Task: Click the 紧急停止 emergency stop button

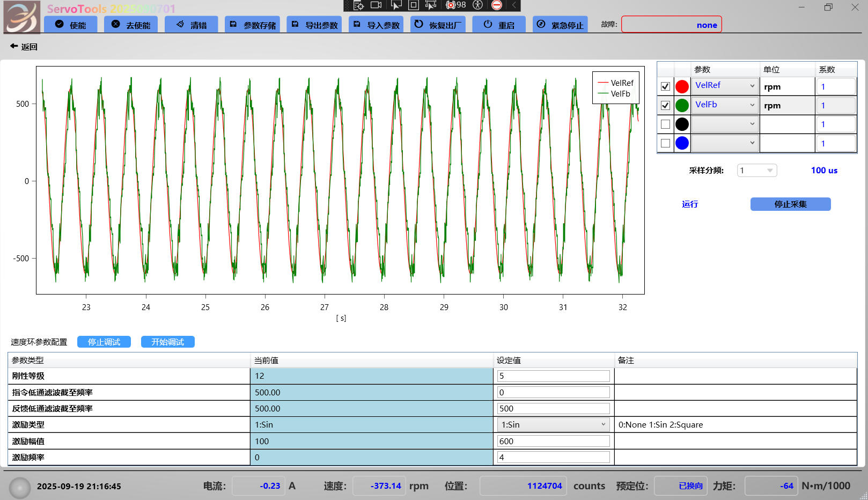Action: click(x=560, y=25)
